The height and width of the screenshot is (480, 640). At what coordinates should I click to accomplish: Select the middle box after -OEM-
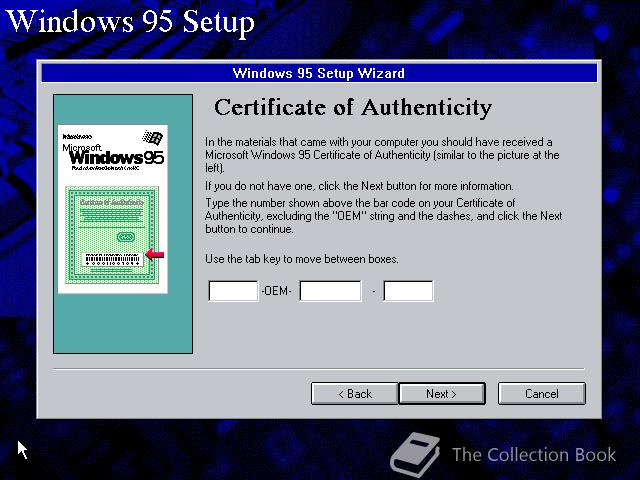330,291
